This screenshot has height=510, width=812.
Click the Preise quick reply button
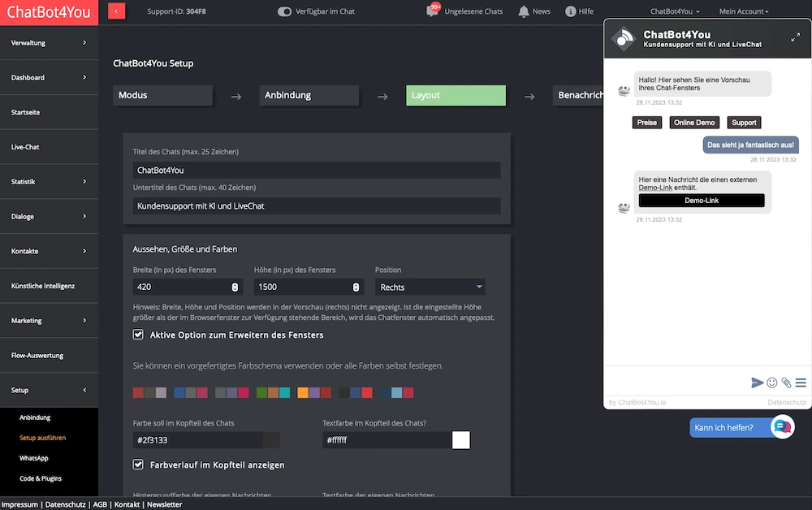pos(647,123)
